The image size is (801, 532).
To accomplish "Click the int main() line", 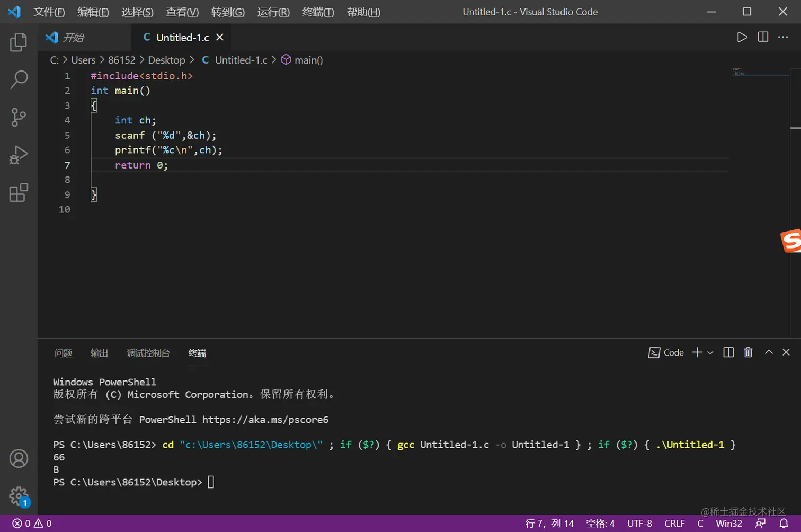I will click(121, 91).
